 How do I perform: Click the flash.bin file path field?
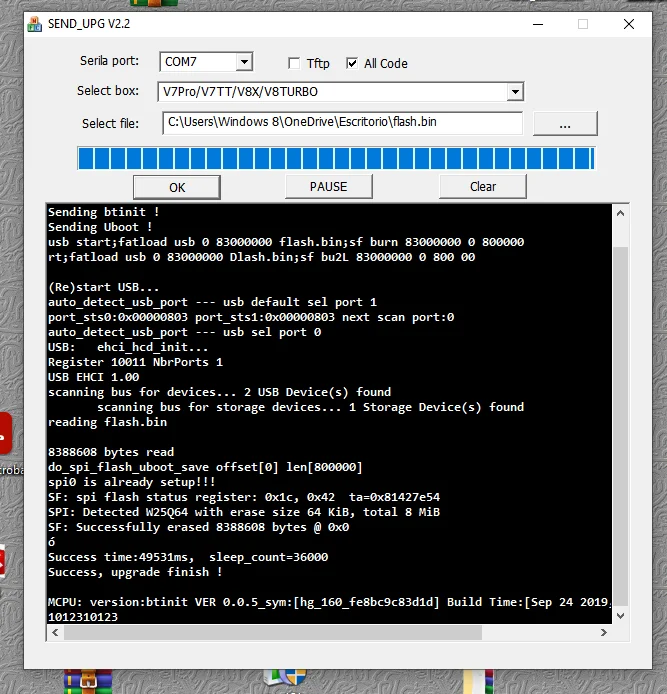tap(341, 123)
